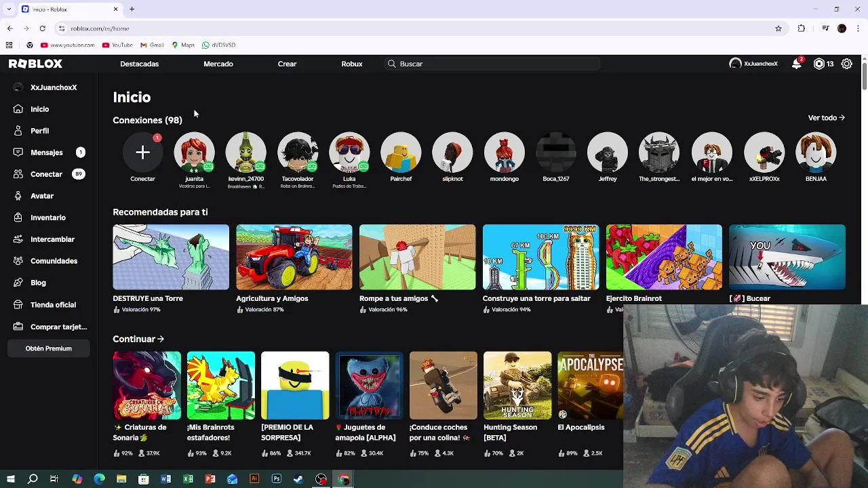Viewport: 868px width, 488px height.
Task: Open the Steam taskbar icon
Action: [x=298, y=479]
